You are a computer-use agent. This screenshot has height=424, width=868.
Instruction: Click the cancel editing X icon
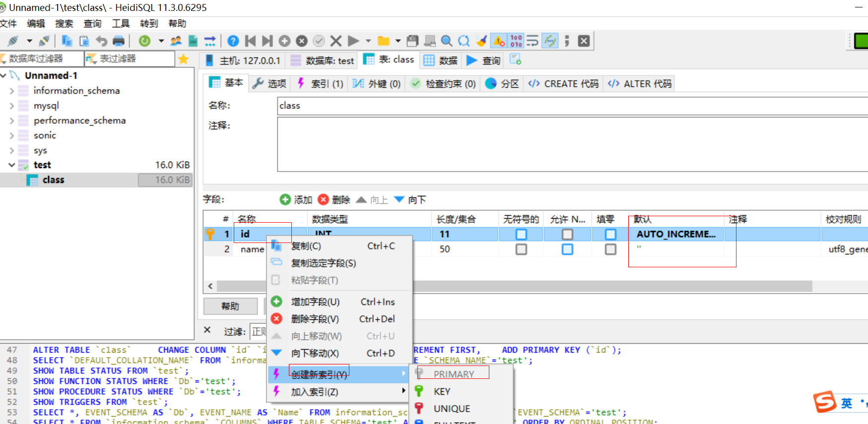(x=336, y=41)
